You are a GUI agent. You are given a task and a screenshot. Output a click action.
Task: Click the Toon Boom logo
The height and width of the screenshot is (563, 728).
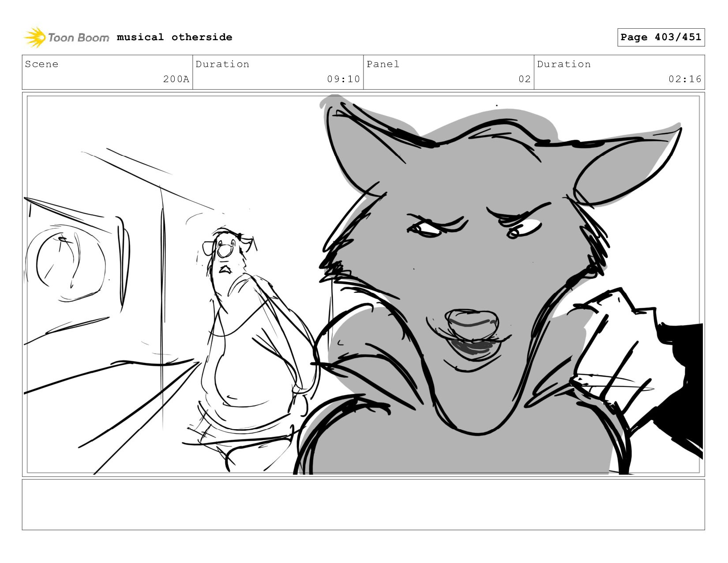66,37
